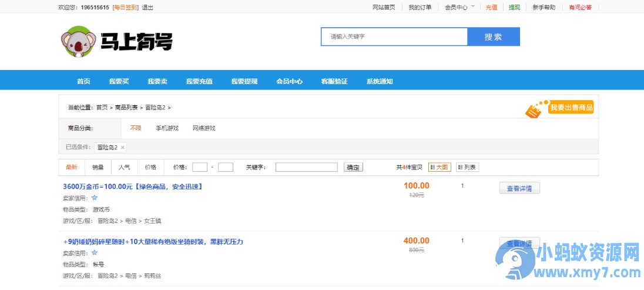Sort listings by 价格

150,168
